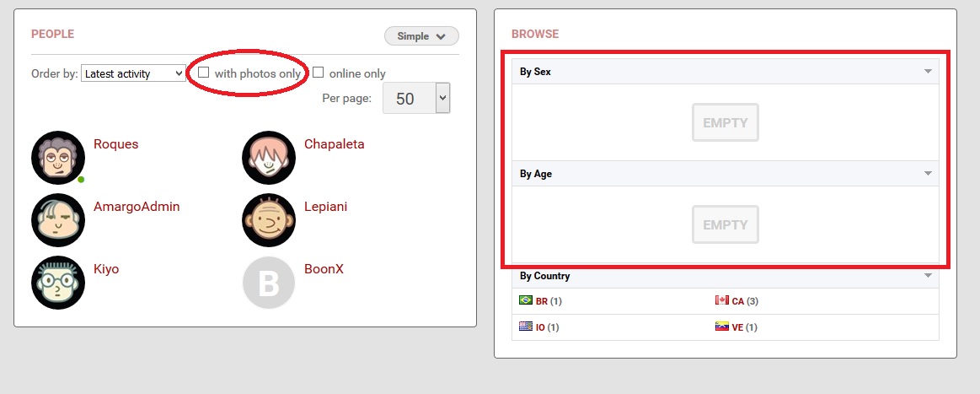Viewport: 980px width, 394px height.
Task: Open the Roques profile name link
Action: click(116, 144)
